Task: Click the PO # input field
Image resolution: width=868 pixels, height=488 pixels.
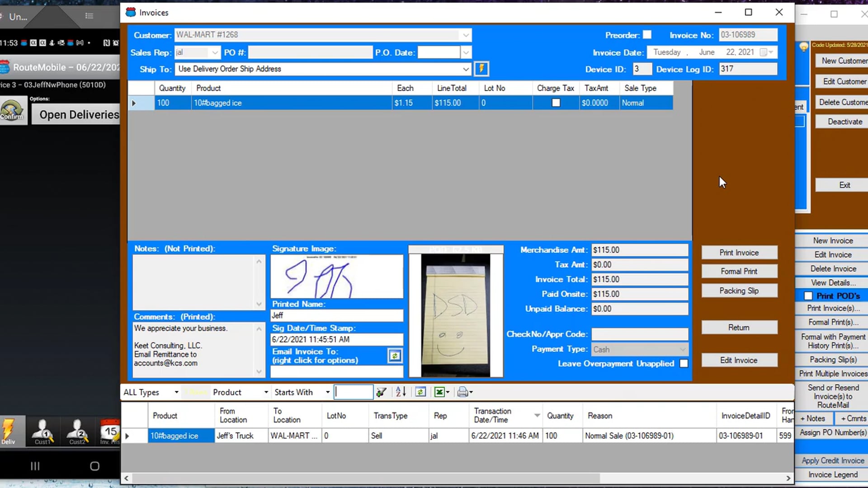Action: 310,53
